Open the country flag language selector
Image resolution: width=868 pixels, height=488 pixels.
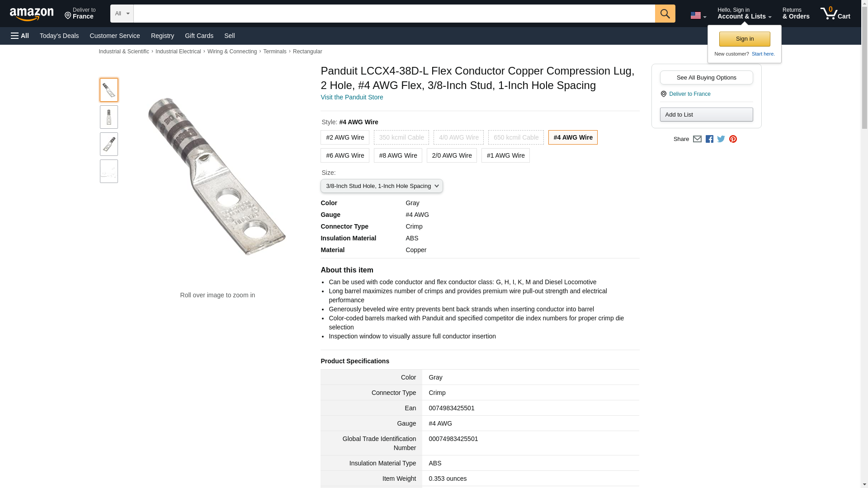coord(698,15)
